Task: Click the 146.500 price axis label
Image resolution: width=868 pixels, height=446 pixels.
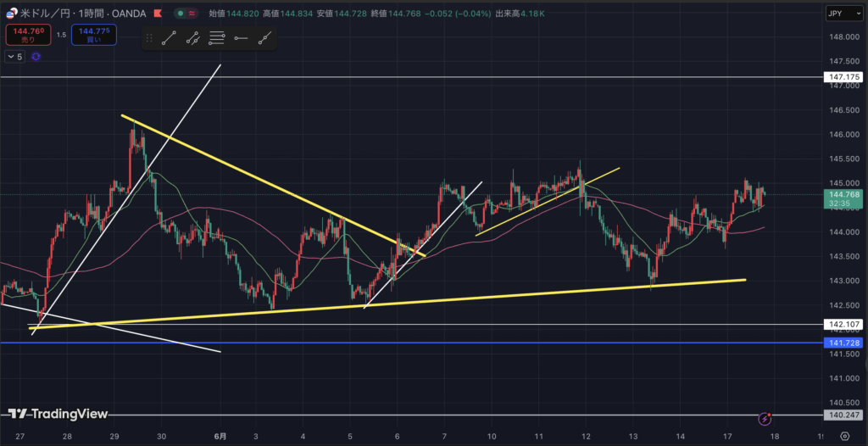Action: pos(843,110)
